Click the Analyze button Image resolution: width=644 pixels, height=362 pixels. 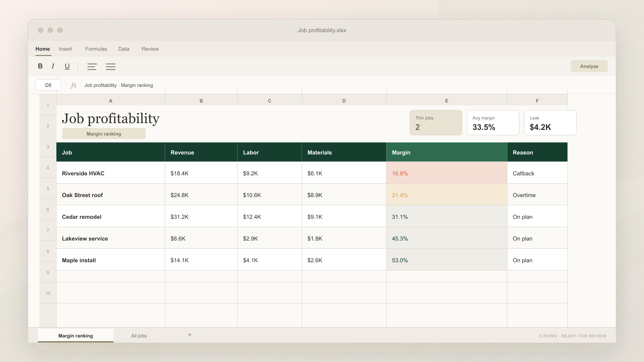pyautogui.click(x=589, y=66)
